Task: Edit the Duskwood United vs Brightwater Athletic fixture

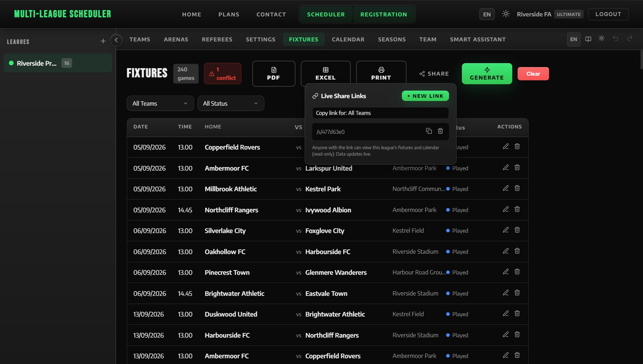Action: click(505, 314)
